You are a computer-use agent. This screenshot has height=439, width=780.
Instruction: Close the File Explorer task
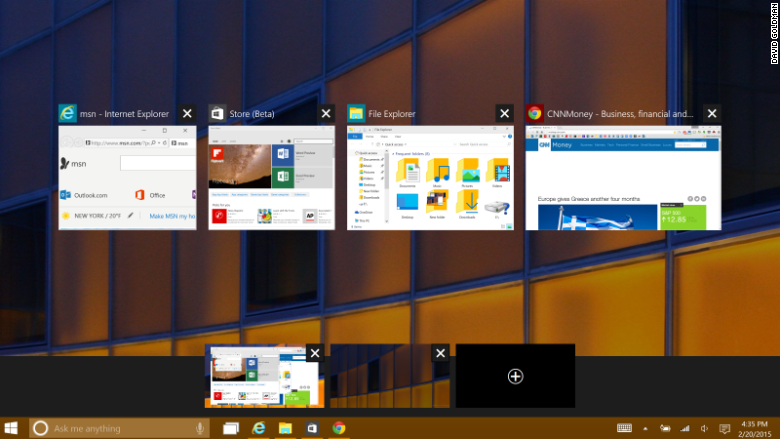click(x=504, y=113)
